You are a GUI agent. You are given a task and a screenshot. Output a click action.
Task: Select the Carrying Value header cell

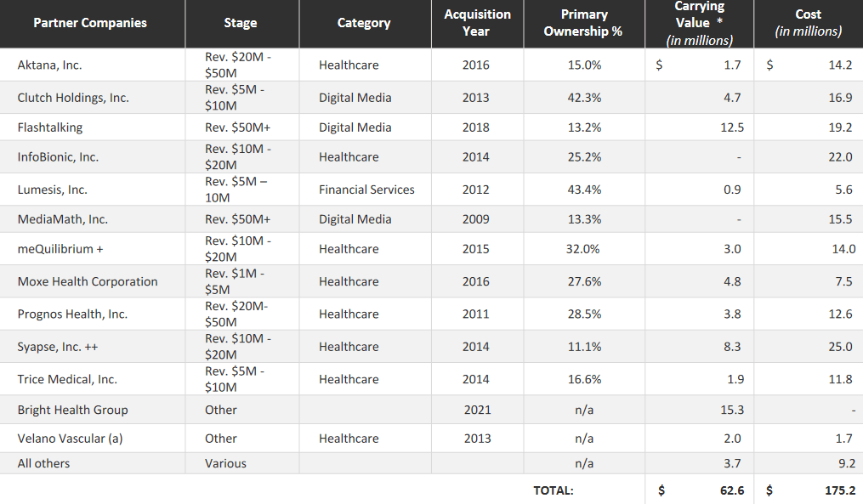[x=699, y=23]
